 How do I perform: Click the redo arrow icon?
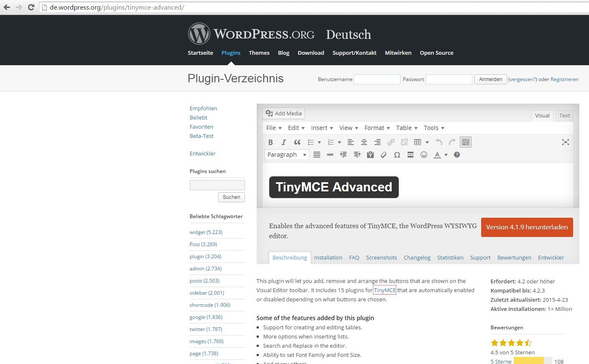(x=452, y=142)
